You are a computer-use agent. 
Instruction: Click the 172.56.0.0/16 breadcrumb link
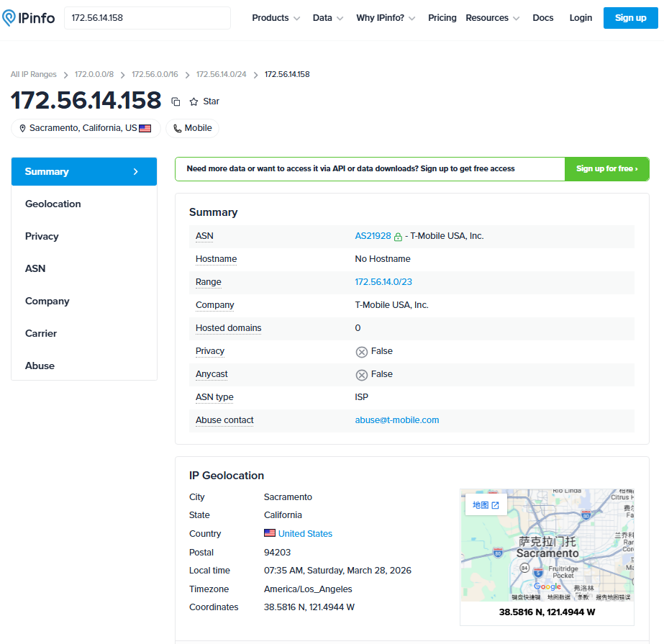(x=155, y=74)
